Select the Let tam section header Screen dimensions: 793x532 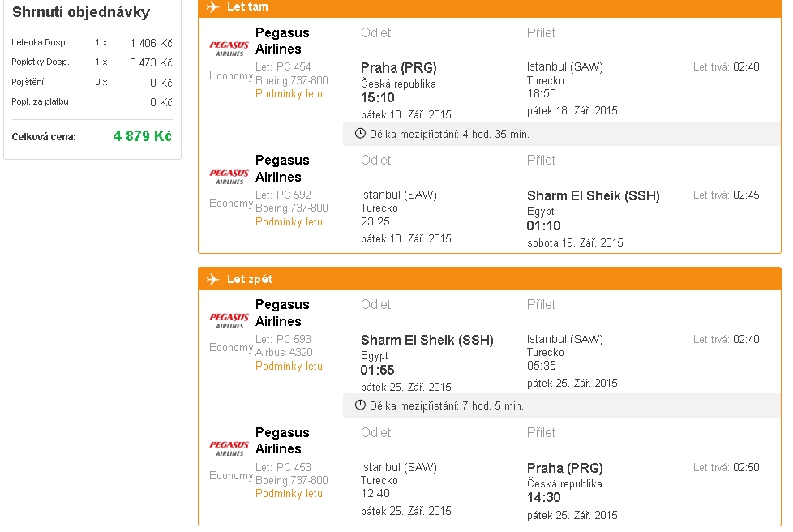point(490,7)
